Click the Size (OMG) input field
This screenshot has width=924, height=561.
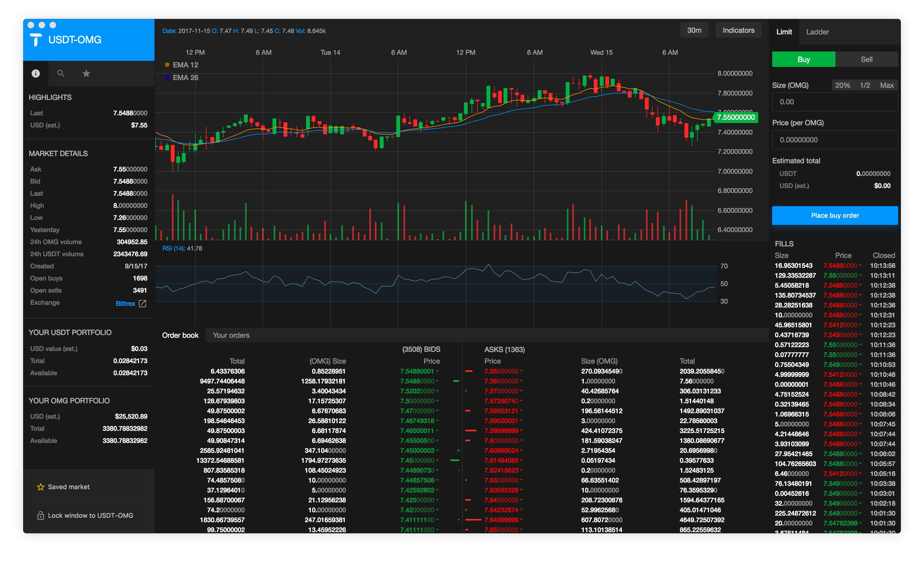click(x=835, y=102)
